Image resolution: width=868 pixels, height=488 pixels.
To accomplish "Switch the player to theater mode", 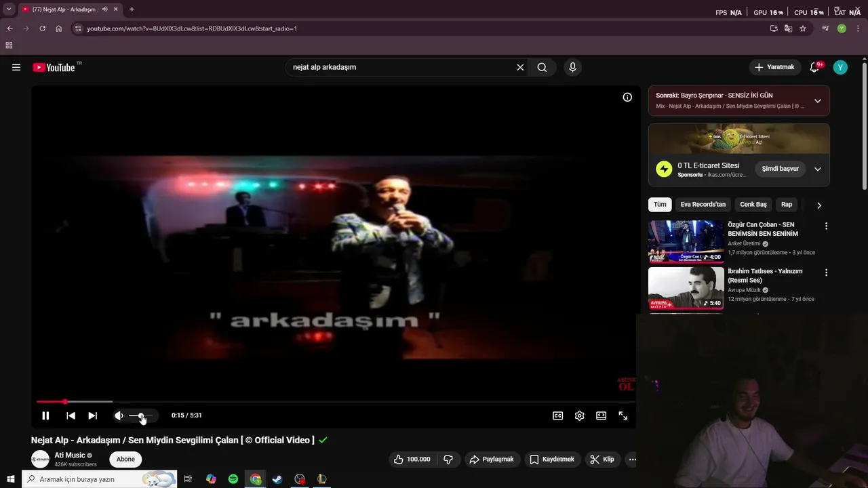I will click(601, 415).
